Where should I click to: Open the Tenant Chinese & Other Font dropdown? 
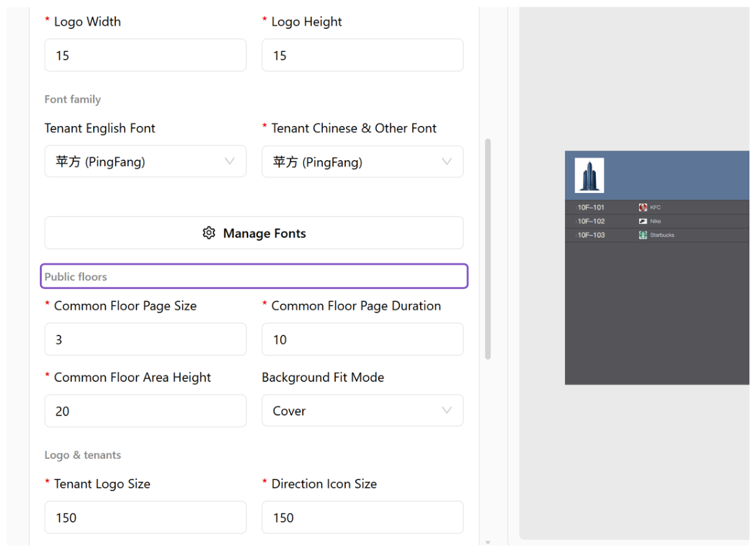pos(362,161)
